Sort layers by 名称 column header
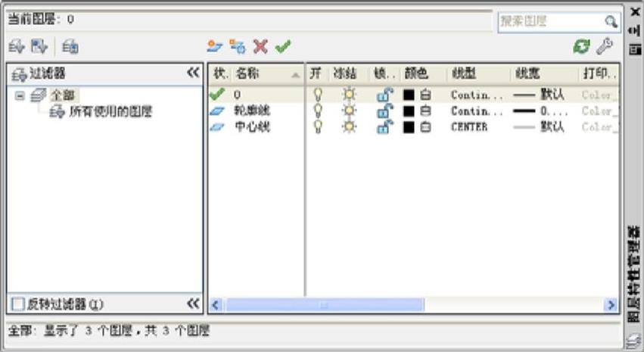 (269, 73)
